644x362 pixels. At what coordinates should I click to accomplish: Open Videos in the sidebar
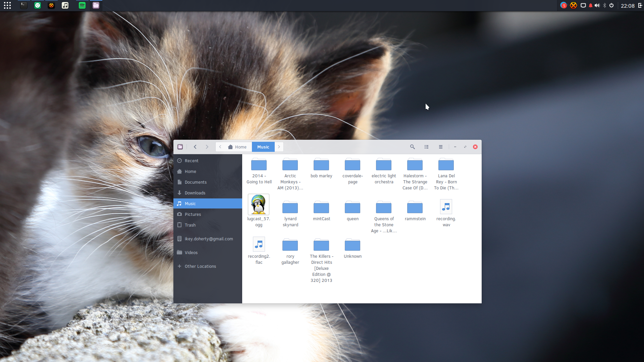(x=208, y=252)
